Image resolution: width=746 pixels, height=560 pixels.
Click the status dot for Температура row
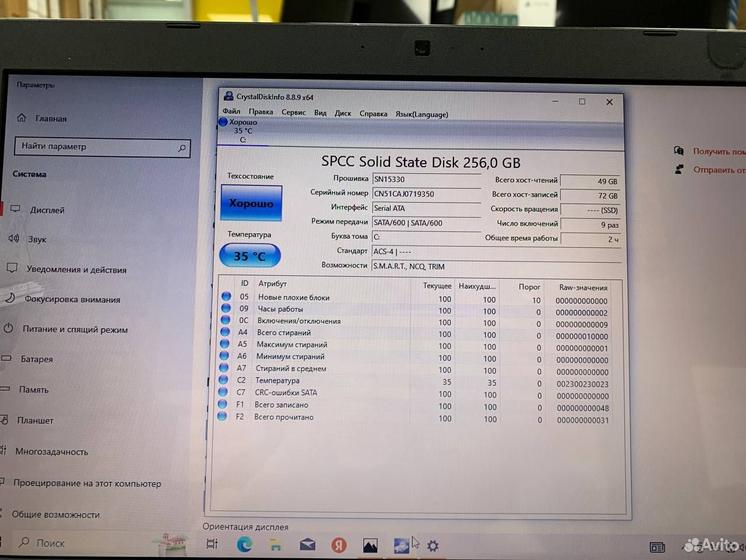pyautogui.click(x=223, y=380)
